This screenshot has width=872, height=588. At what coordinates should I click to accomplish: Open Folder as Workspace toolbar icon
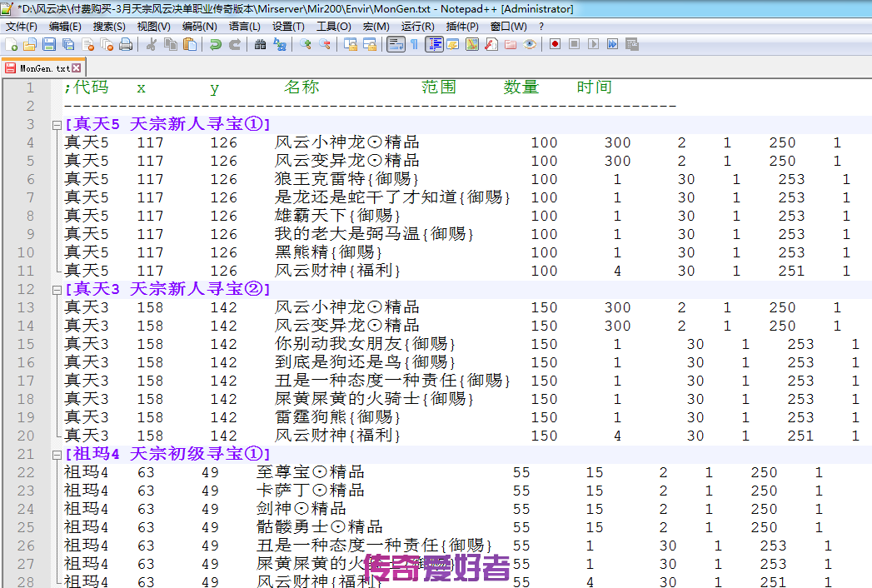point(511,44)
